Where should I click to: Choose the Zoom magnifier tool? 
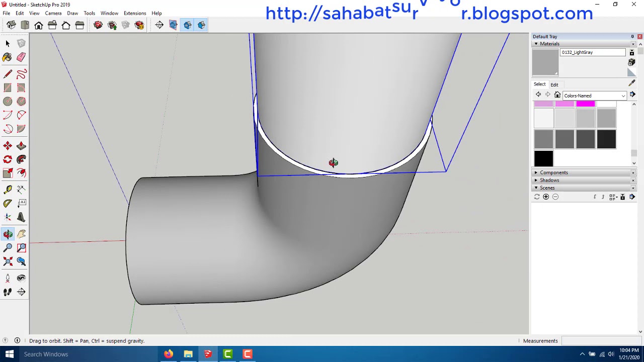tap(8, 248)
